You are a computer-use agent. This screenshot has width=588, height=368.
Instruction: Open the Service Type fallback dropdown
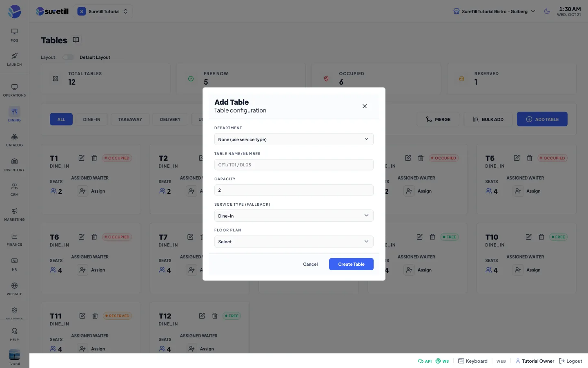click(x=294, y=215)
